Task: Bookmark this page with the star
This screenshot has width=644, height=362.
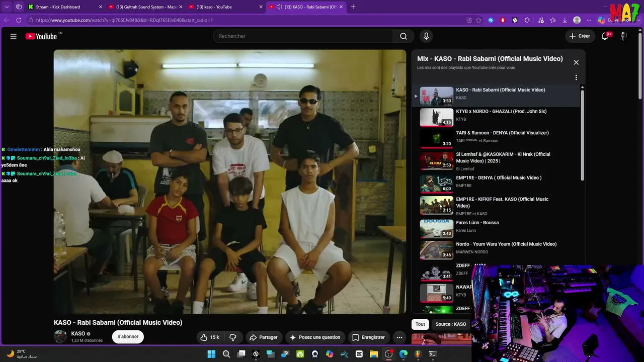Action: (x=478, y=20)
